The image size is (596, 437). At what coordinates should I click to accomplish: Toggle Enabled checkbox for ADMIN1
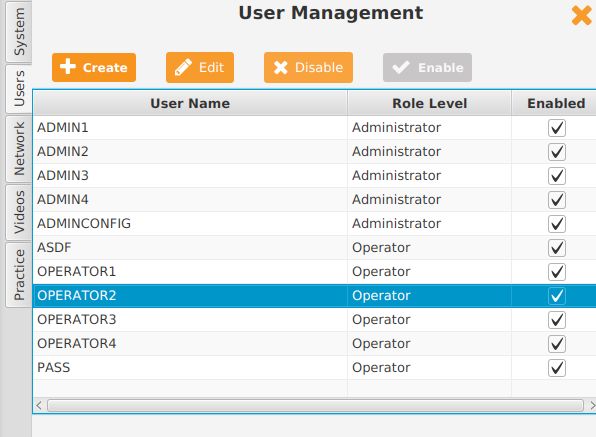click(x=557, y=128)
